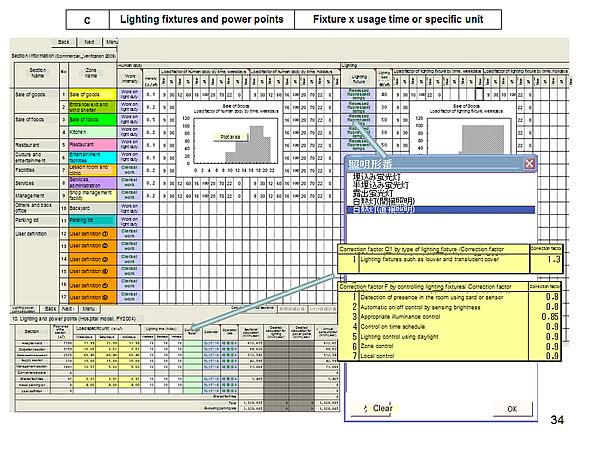600x450 pixels.
Task: Click the Zone control correction factor row
Action: (449, 346)
